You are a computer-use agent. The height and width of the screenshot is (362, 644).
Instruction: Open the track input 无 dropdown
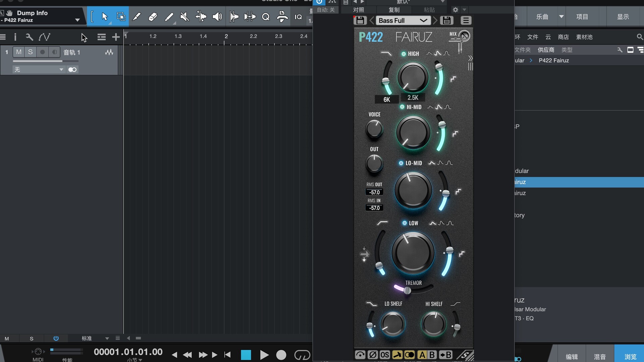pyautogui.click(x=39, y=69)
